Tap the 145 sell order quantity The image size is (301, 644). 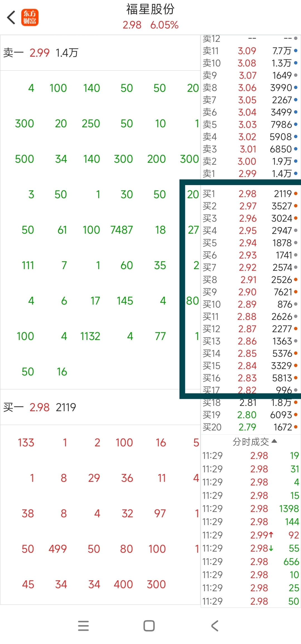[x=125, y=301]
